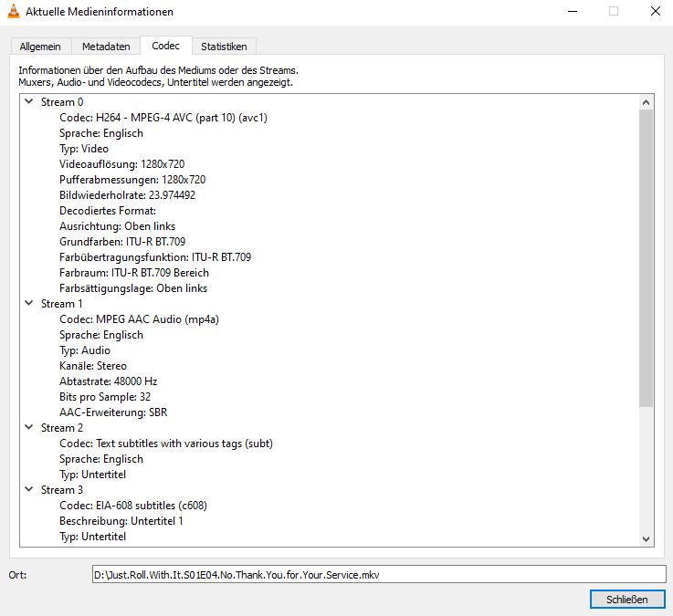Switch to the Allgemein tab
This screenshot has width=673, height=616.
pyautogui.click(x=39, y=47)
